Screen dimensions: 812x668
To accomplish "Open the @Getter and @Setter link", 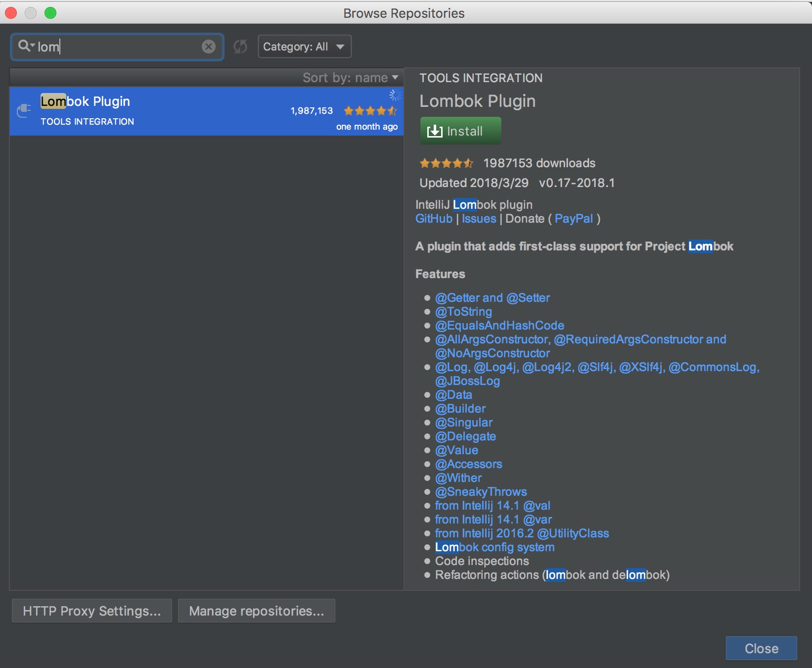I will pyautogui.click(x=492, y=298).
